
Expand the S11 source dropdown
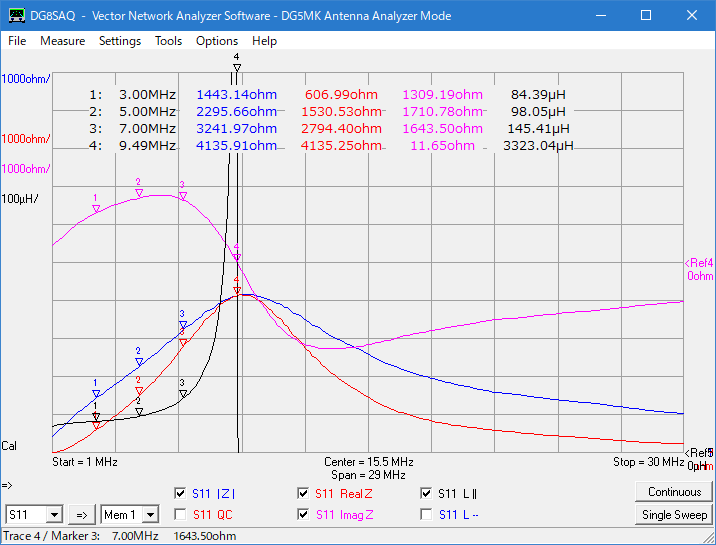(x=54, y=515)
